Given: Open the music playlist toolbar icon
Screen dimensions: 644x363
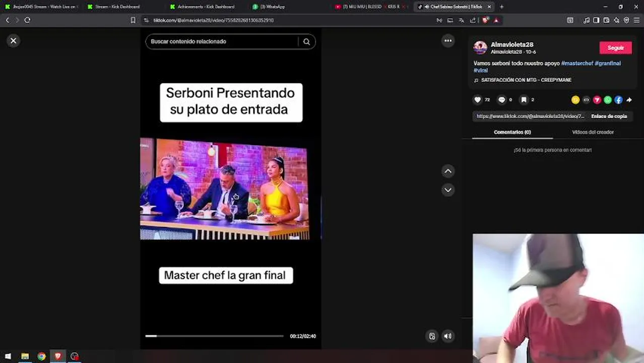Looking at the screenshot, I should pyautogui.click(x=586, y=20).
